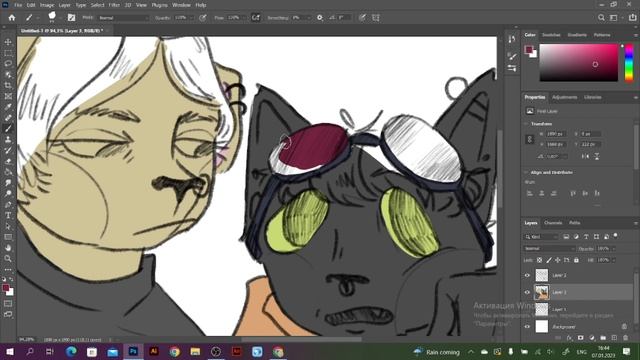Select the Move tool

click(x=8, y=42)
